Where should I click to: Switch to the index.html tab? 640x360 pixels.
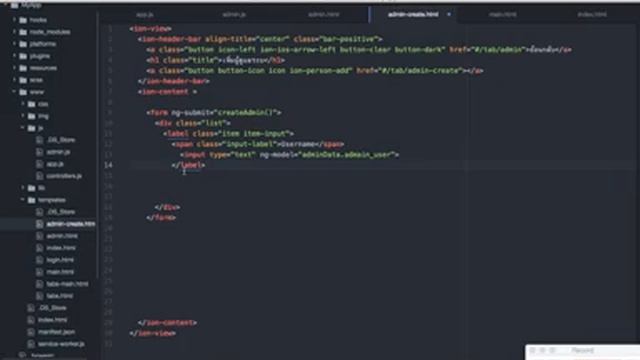pos(592,15)
